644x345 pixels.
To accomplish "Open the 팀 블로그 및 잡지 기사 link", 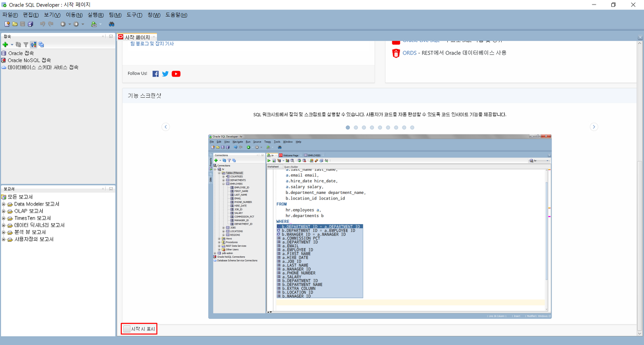I will tap(152, 44).
